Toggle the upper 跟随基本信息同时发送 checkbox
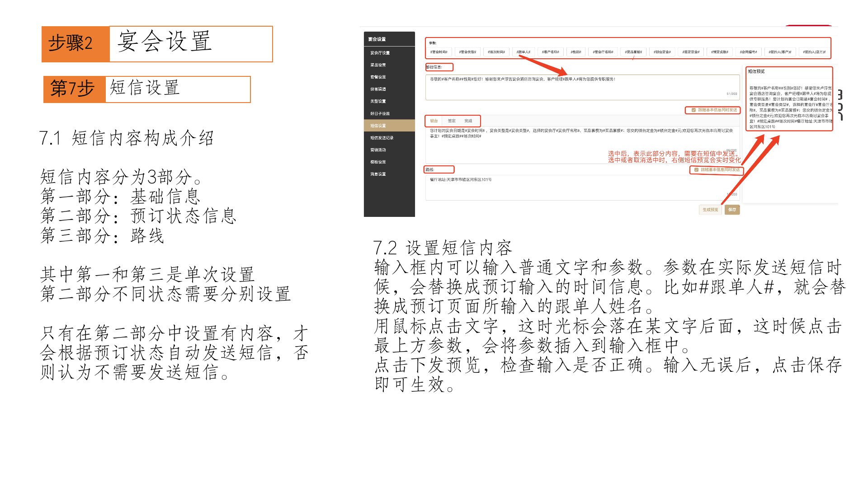 [x=693, y=110]
